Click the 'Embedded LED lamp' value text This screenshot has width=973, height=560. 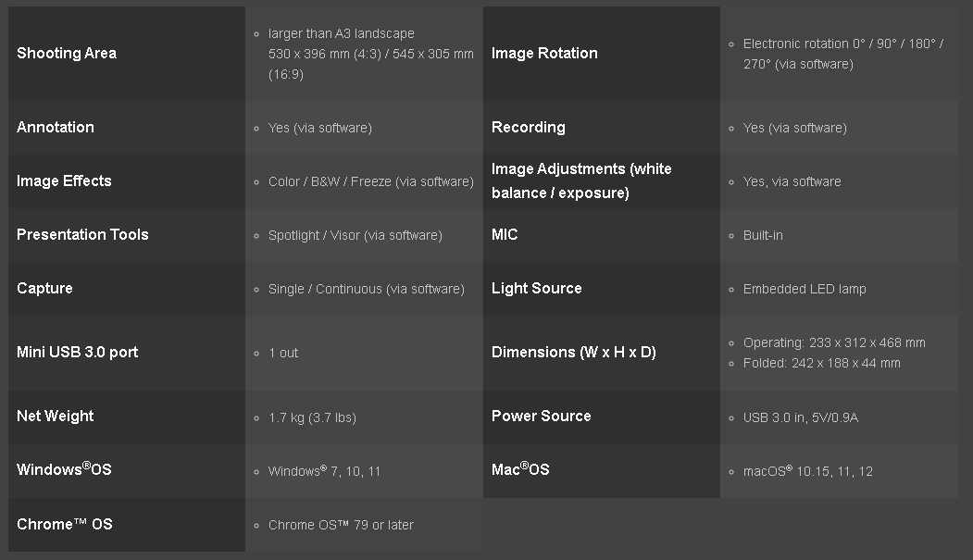(x=805, y=289)
